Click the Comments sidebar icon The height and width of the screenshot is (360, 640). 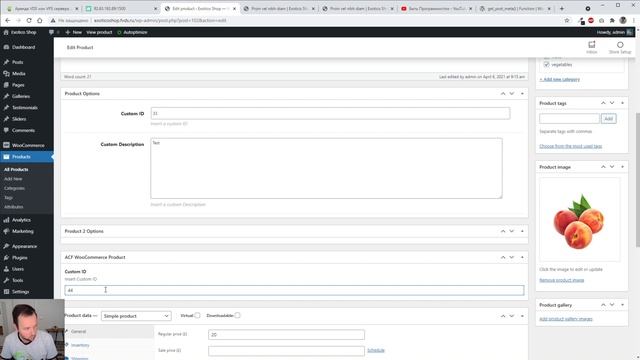(x=6, y=130)
